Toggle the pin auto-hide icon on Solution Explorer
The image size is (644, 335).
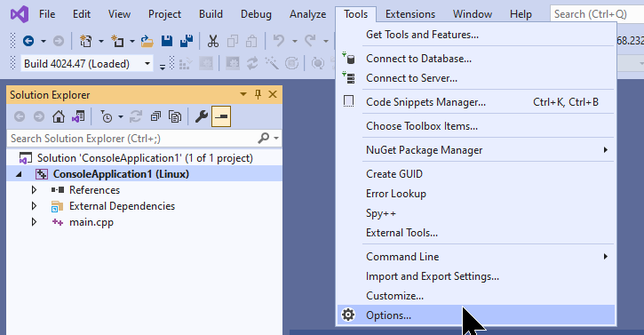coord(258,94)
